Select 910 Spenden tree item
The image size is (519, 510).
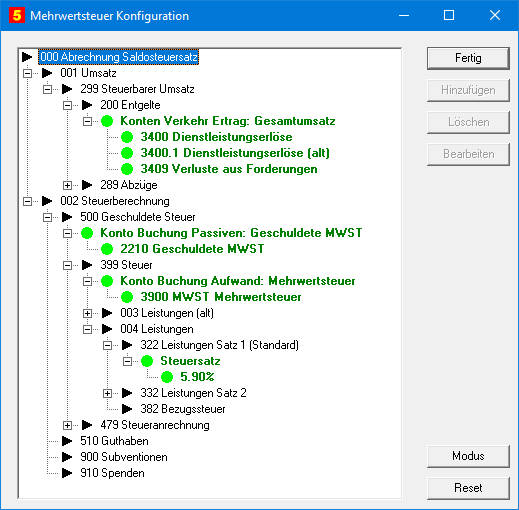(112, 473)
